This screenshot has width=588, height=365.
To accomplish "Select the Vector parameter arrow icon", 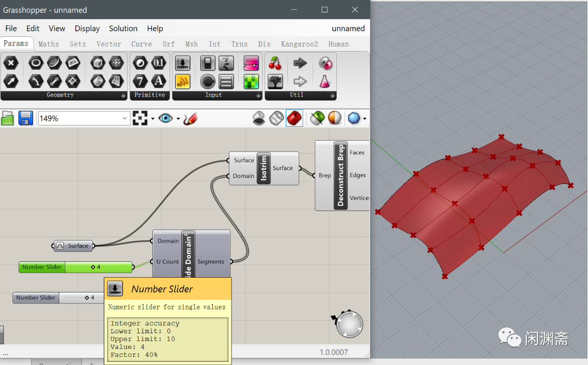I will pos(11,81).
